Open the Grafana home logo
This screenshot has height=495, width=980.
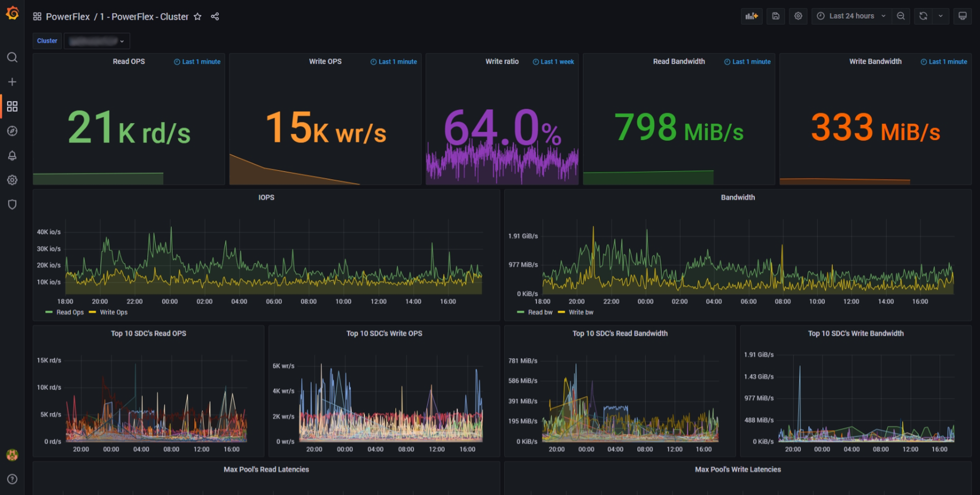tap(12, 13)
